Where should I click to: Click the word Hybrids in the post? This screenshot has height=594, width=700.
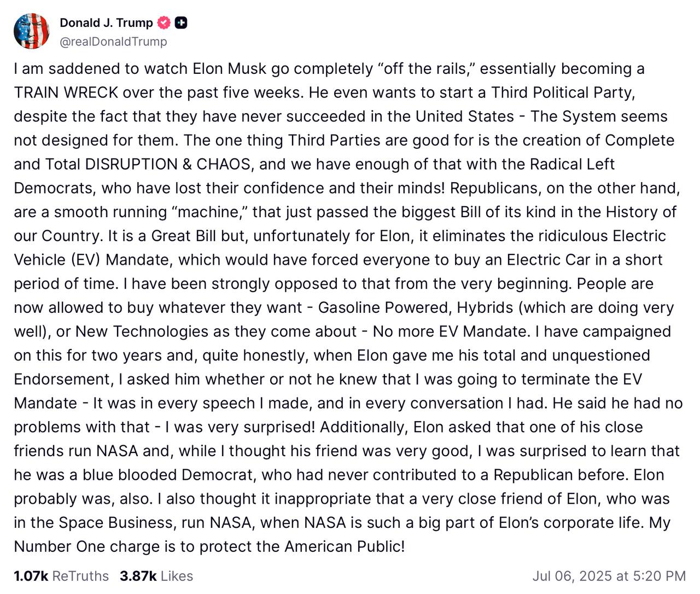click(x=485, y=307)
